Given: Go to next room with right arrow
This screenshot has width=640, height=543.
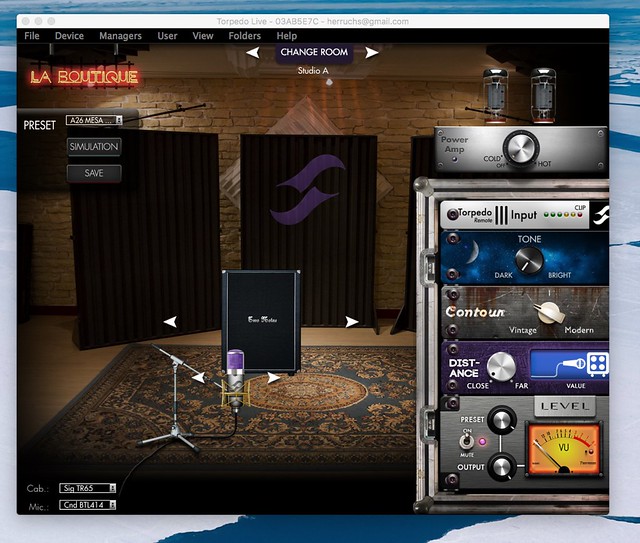Looking at the screenshot, I should pos(371,52).
